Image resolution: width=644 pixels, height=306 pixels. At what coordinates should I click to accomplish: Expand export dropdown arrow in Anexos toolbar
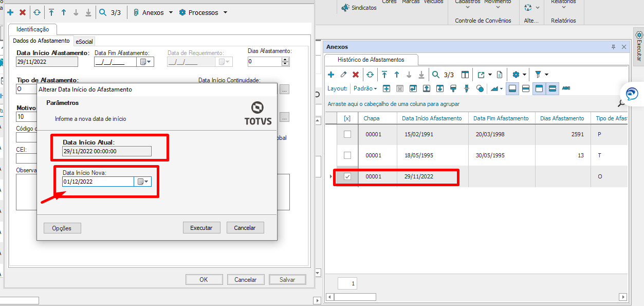click(490, 75)
